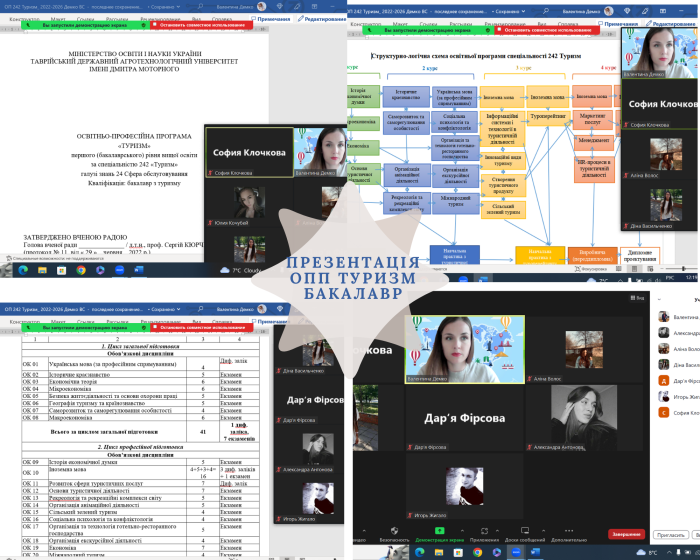Open Доски сообщений in Zoom toolbar
The width and height of the screenshot is (700, 560).
(x=525, y=534)
